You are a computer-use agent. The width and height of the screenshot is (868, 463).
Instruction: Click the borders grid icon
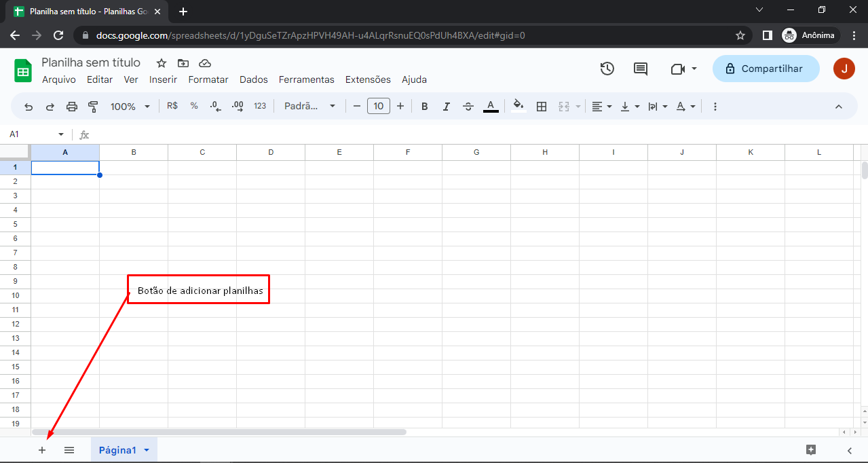point(542,107)
